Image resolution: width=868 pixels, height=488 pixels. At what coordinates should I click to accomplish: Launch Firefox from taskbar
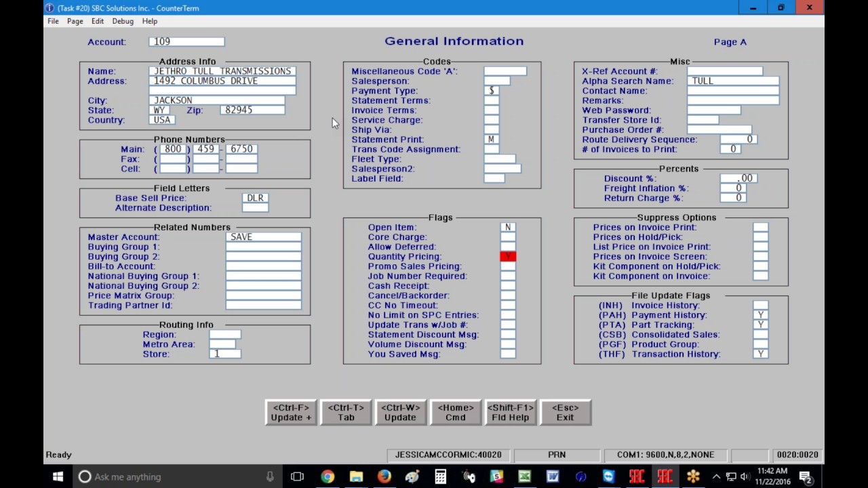(x=384, y=476)
